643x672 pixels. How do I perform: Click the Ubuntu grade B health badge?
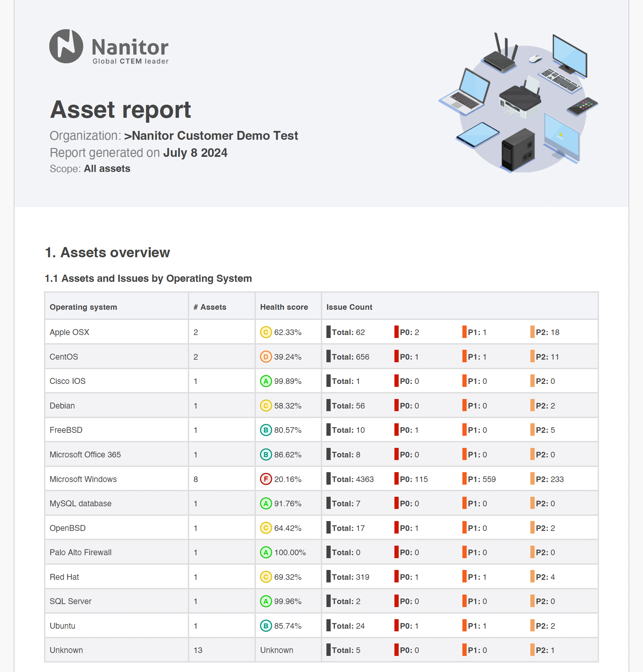pyautogui.click(x=266, y=625)
